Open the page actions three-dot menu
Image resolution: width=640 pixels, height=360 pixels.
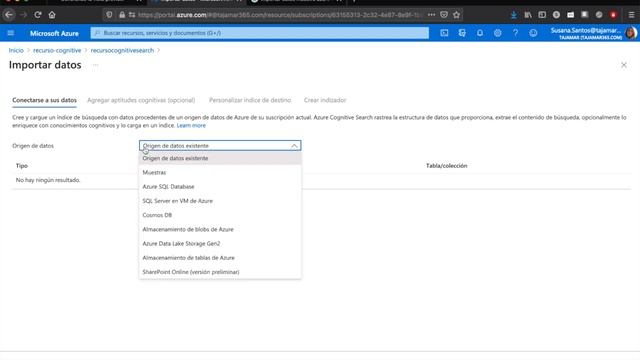(x=431, y=15)
